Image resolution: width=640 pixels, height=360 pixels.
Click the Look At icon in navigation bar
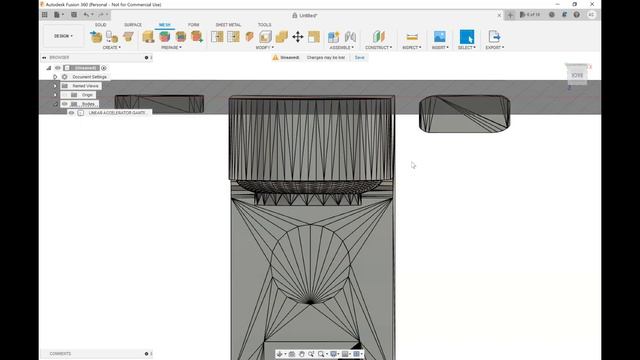point(291,354)
